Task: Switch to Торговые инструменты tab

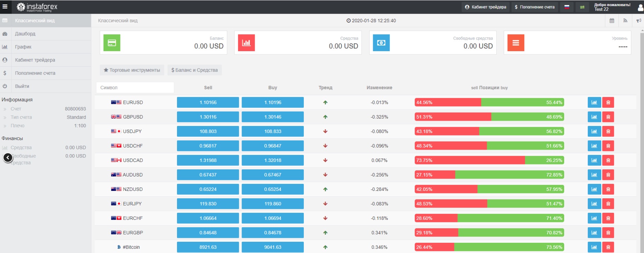Action: [132, 70]
